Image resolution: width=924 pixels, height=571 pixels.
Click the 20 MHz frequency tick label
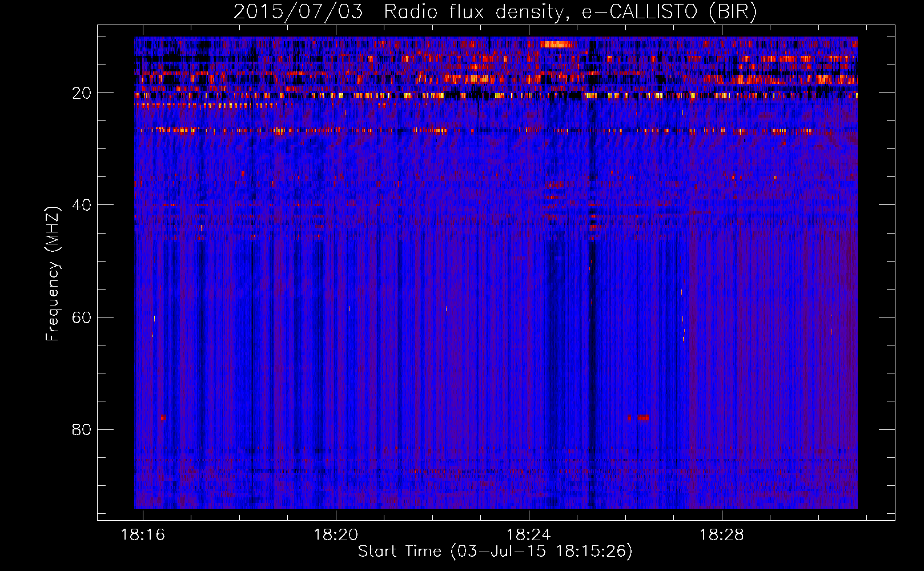[82, 93]
